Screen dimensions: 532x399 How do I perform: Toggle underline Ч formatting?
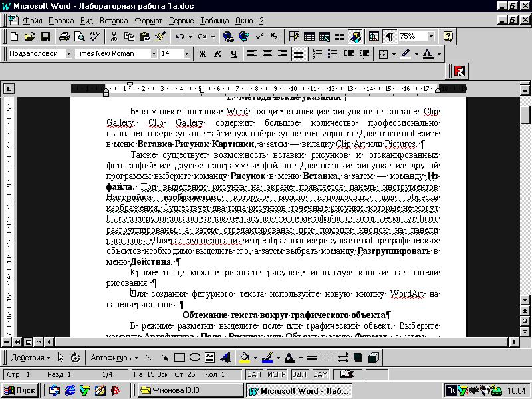(233, 54)
